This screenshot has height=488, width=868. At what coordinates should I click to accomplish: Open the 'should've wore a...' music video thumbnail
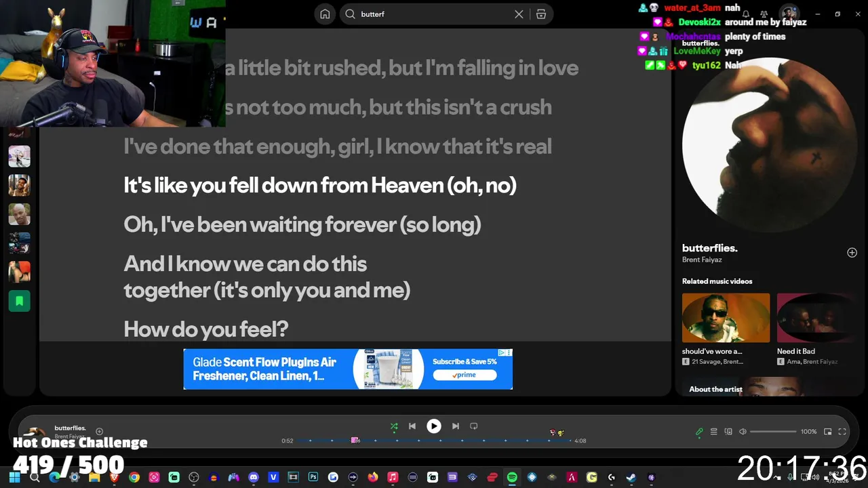[726, 318]
